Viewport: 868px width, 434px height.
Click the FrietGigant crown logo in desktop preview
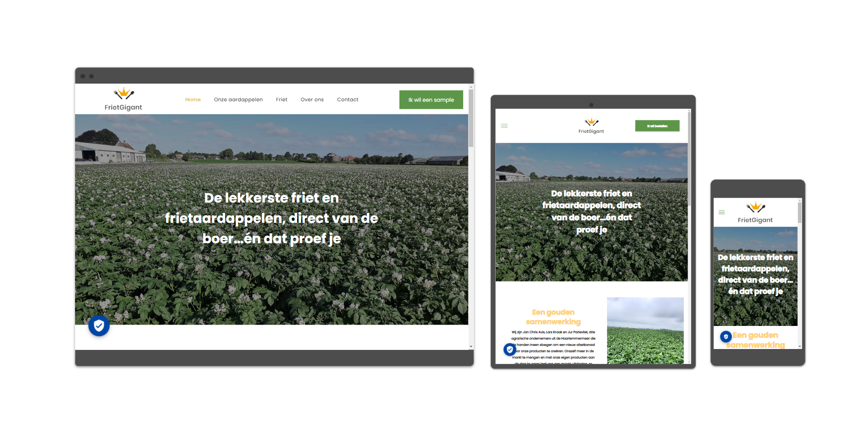(123, 94)
